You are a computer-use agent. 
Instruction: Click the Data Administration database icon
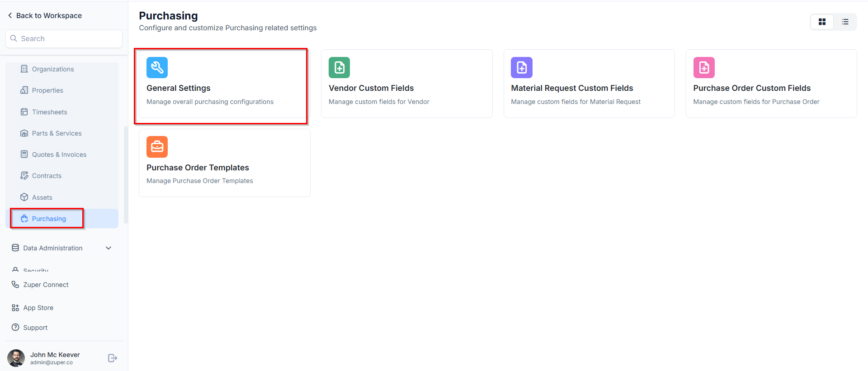pyautogui.click(x=15, y=248)
